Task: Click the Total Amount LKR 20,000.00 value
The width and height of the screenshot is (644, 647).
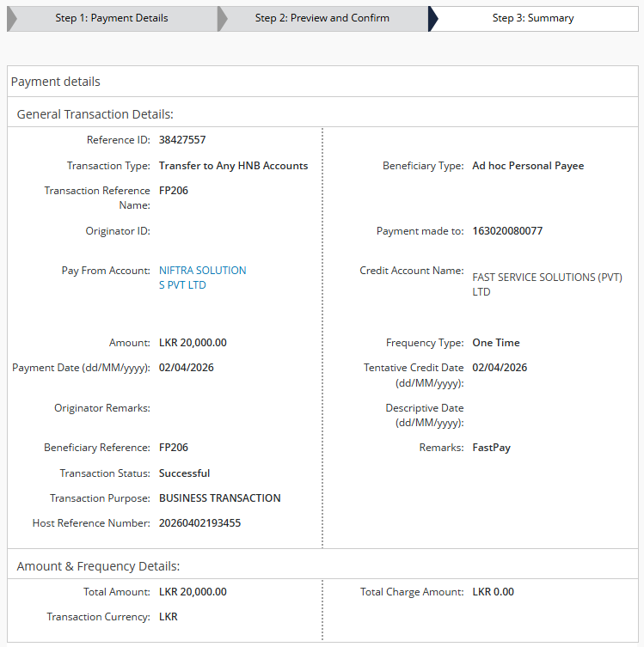Action: pyautogui.click(x=193, y=592)
